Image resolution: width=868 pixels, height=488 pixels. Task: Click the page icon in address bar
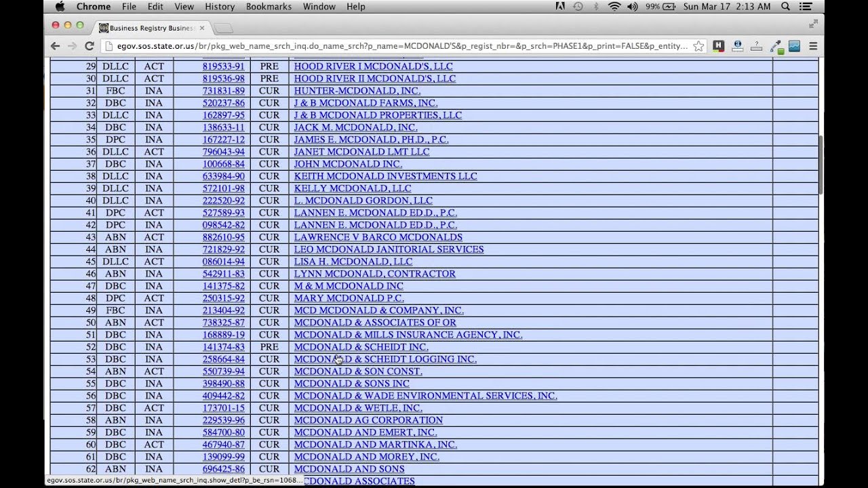click(x=109, y=46)
